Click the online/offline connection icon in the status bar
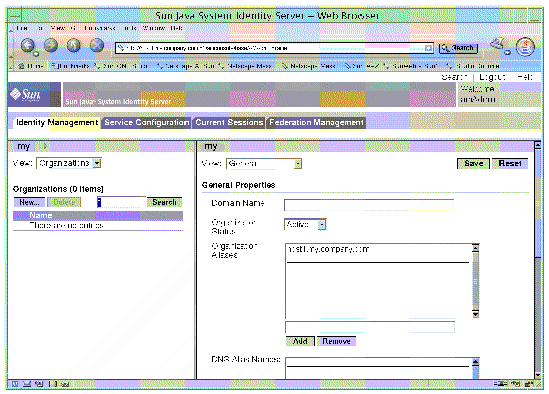This screenshot has width=549, height=394. pyautogui.click(x=501, y=384)
